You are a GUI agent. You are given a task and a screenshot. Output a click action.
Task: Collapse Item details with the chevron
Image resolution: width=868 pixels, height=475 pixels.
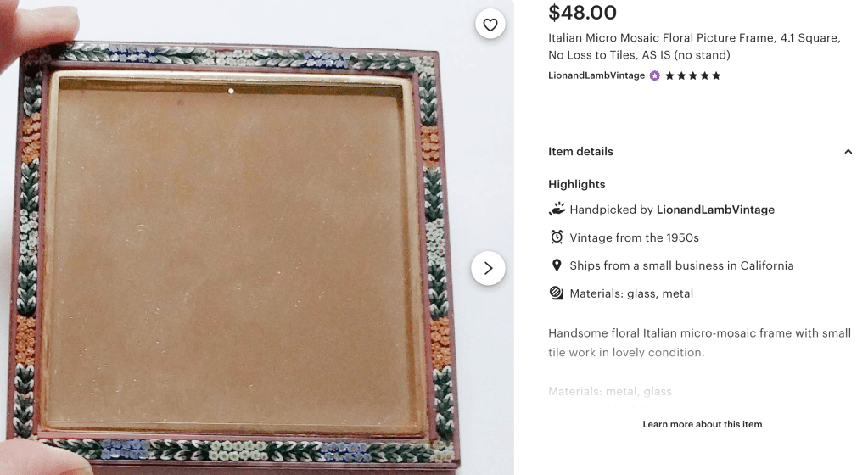pyautogui.click(x=848, y=152)
